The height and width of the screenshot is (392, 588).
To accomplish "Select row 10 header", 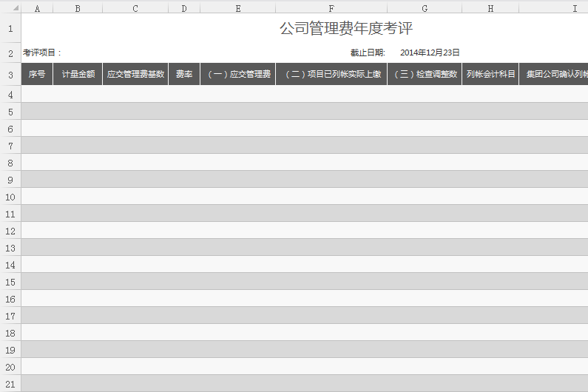I will tap(10, 197).
